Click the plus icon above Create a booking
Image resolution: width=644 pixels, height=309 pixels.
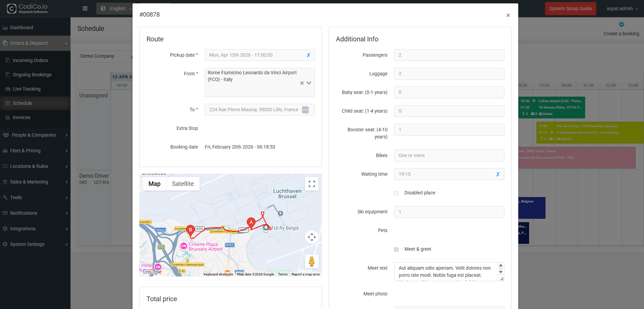(621, 24)
